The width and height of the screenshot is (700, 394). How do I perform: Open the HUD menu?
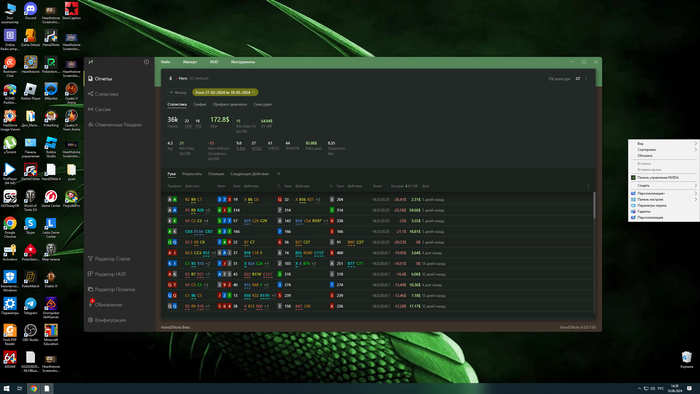[214, 62]
